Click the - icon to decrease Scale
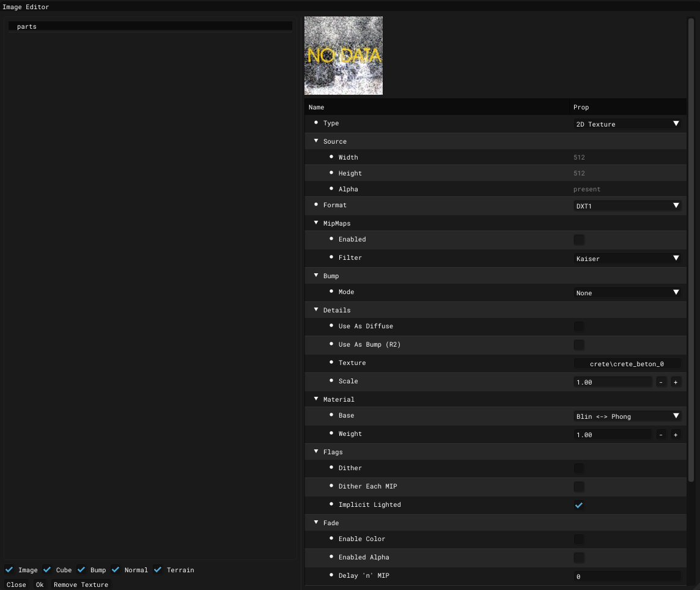Image resolution: width=700 pixels, height=590 pixels. pos(661,382)
